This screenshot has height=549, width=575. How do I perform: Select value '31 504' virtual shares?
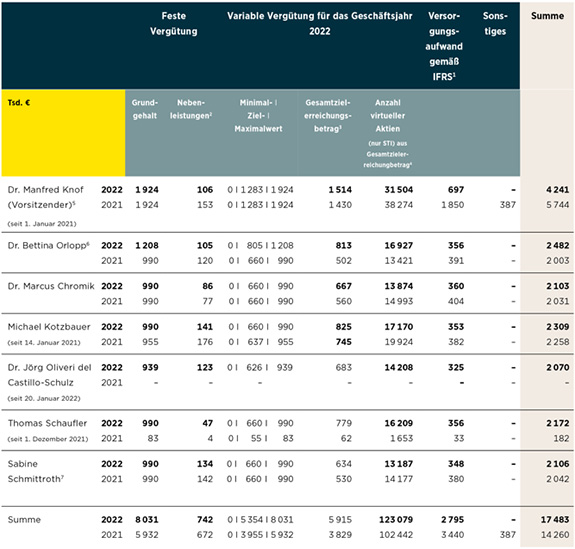(399, 190)
